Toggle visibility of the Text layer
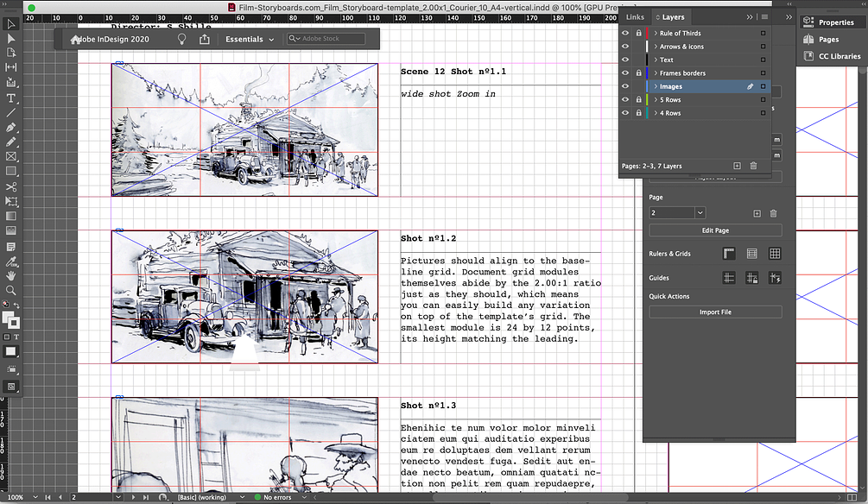This screenshot has height=504, width=868. (625, 59)
